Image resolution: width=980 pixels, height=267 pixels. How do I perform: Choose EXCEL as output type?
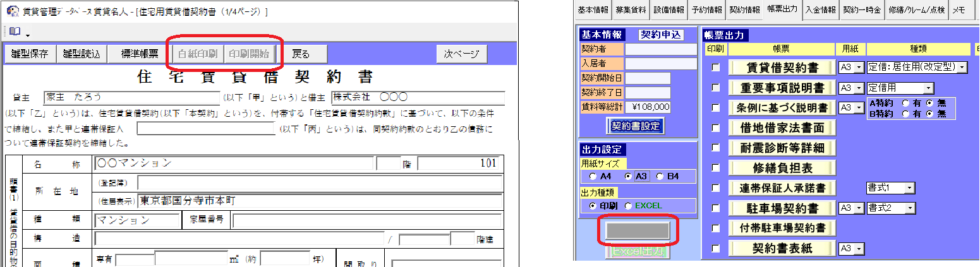click(628, 206)
